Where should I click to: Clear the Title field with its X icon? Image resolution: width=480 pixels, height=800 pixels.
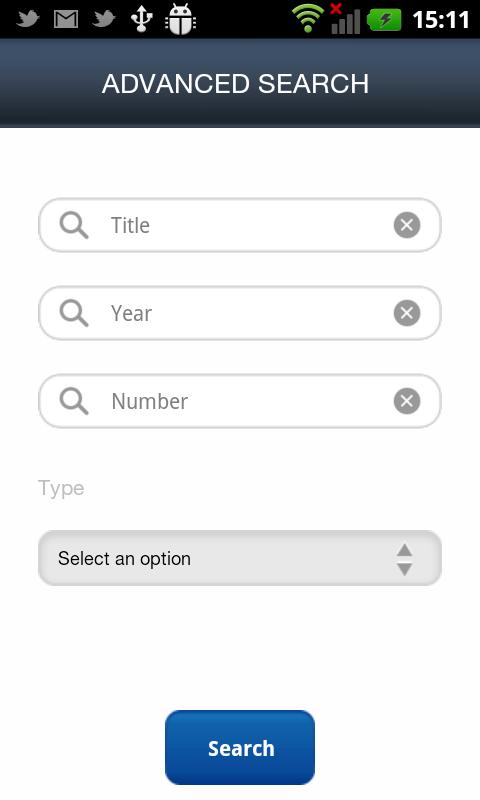pyautogui.click(x=407, y=225)
